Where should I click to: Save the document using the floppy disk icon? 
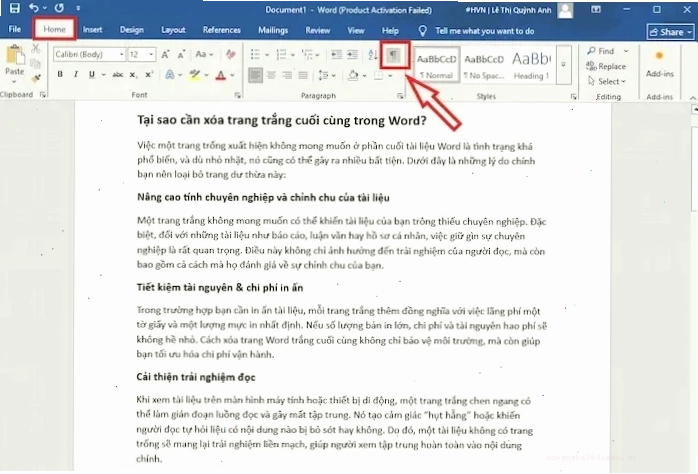(14, 8)
